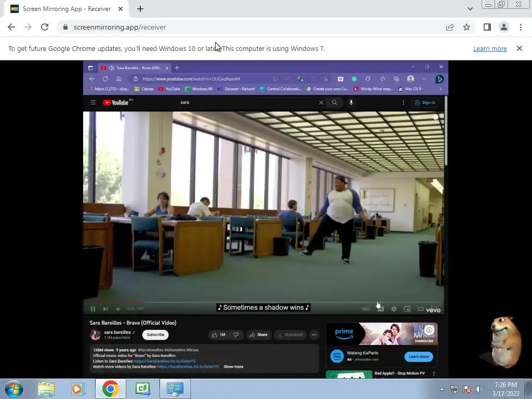Go to YouTube home via logo
The width and height of the screenshot is (532, 399).
pos(116,102)
